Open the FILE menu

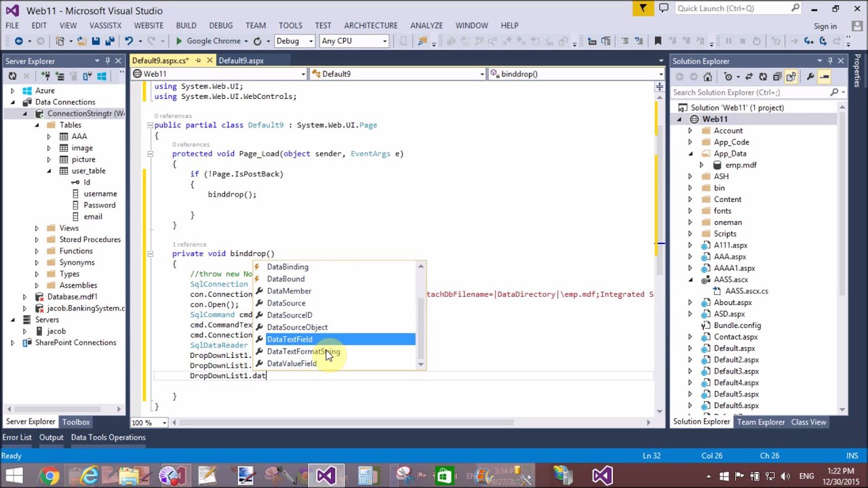pyautogui.click(x=12, y=25)
